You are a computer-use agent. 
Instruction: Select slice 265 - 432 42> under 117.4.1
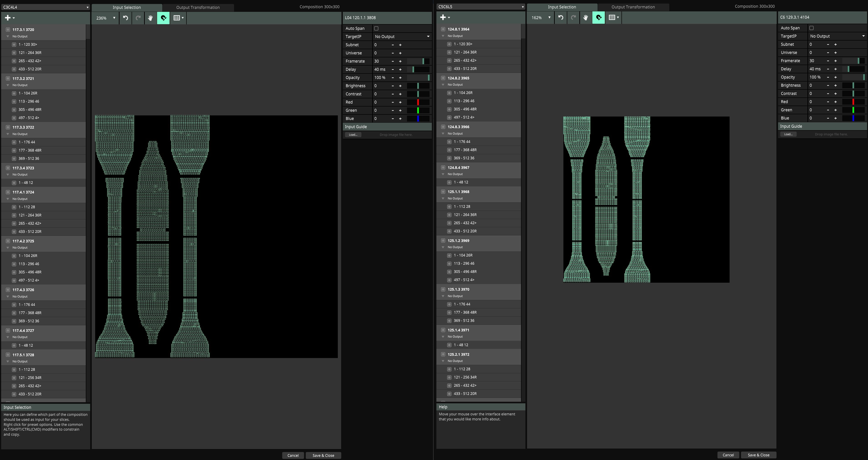(x=30, y=224)
